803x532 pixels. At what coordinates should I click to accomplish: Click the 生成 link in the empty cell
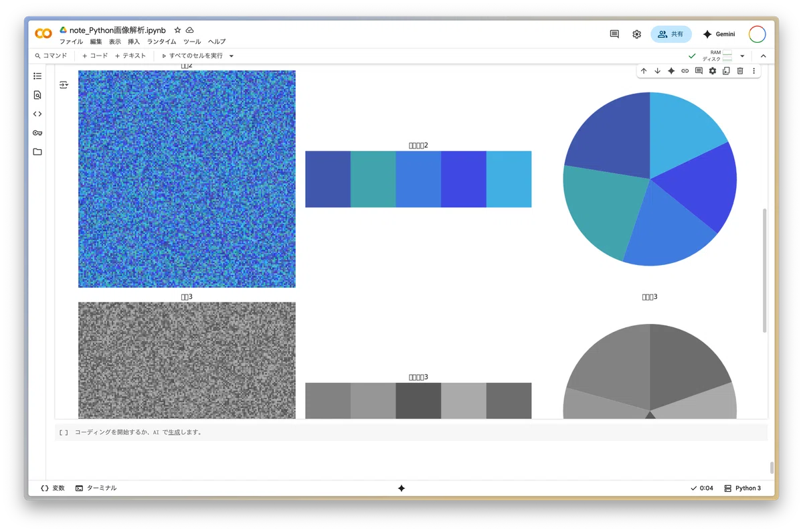tap(175, 432)
